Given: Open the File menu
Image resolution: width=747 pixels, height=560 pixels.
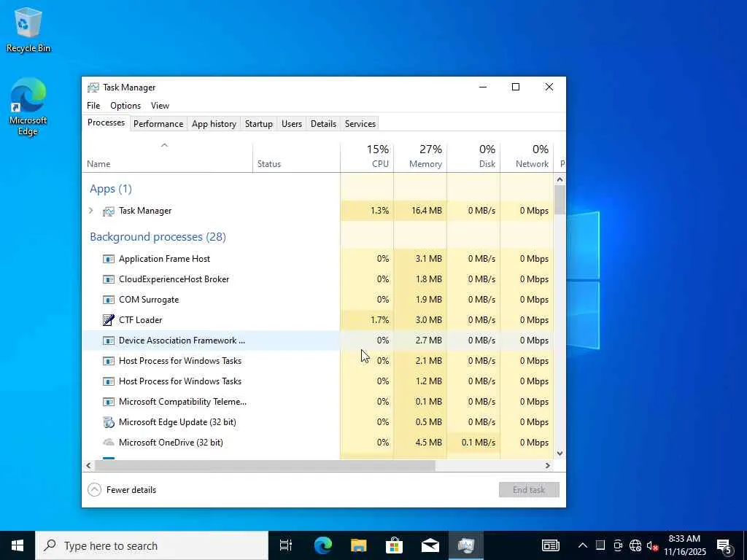Looking at the screenshot, I should (93, 106).
